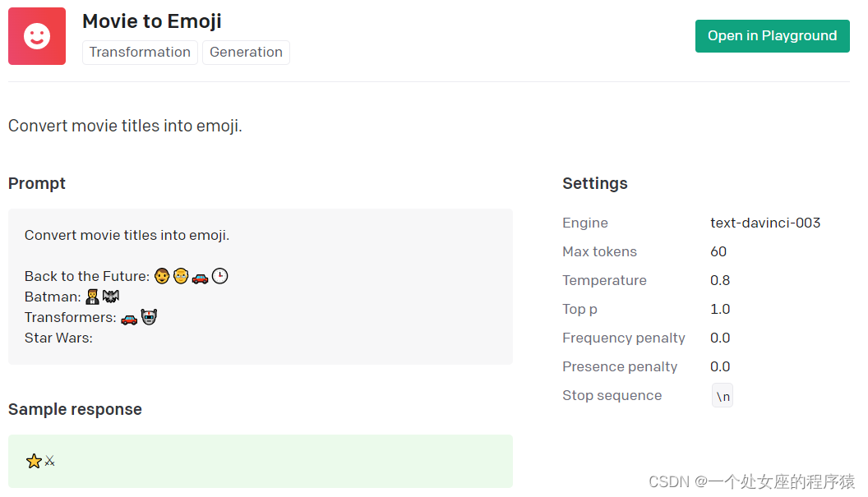Select the Generation tag
868x497 pixels.
246,52
